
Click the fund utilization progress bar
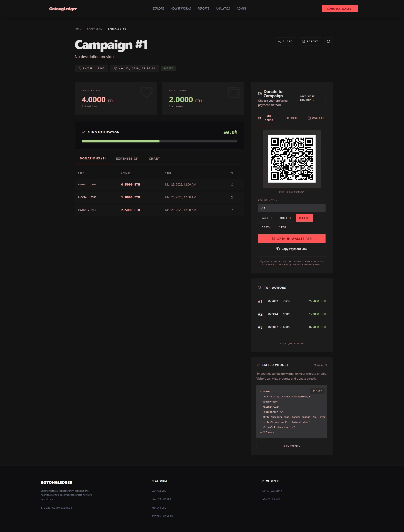click(x=159, y=141)
